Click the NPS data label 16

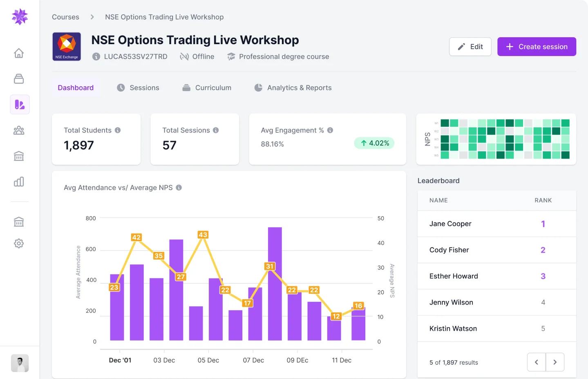coord(358,305)
